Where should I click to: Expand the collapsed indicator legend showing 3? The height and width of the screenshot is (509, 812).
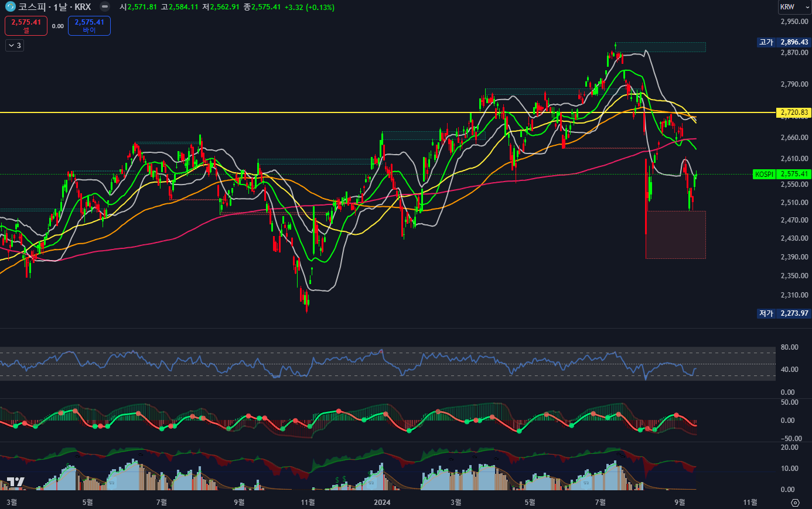point(15,46)
